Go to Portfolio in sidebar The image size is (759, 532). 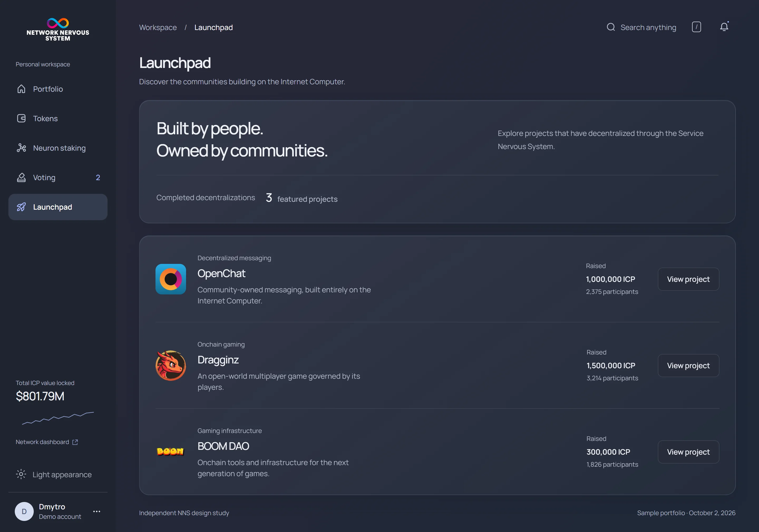(x=48, y=89)
